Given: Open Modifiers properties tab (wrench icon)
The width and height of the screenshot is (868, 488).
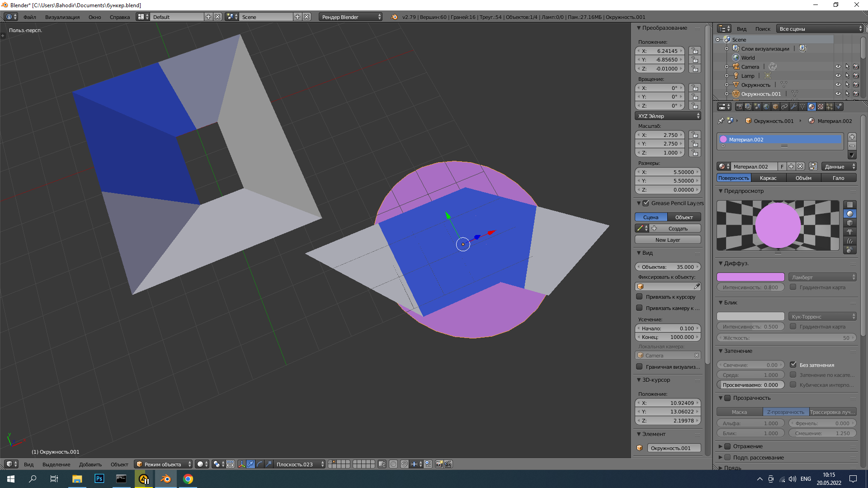Looking at the screenshot, I should (793, 107).
